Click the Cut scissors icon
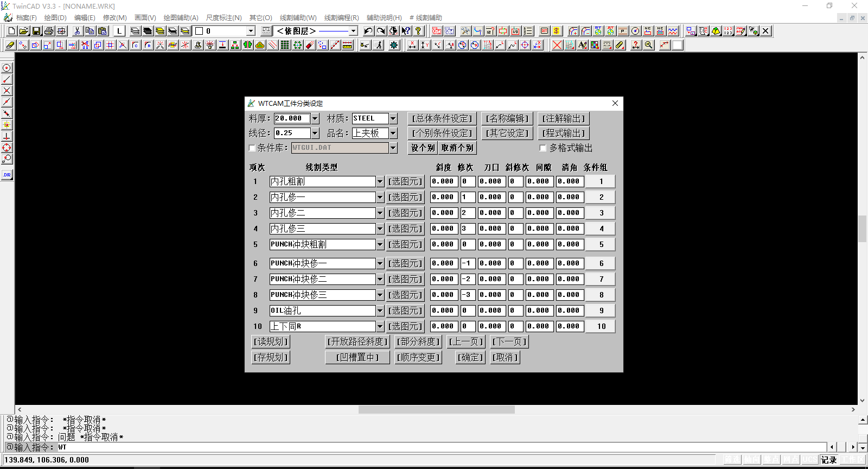Screen dimensions: 868x469 [77, 31]
